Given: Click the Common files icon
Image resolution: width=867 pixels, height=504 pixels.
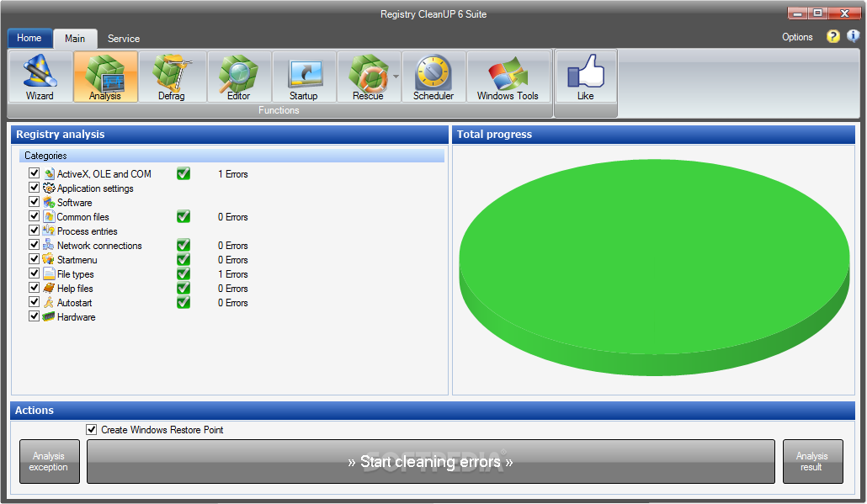Looking at the screenshot, I should pos(49,216).
